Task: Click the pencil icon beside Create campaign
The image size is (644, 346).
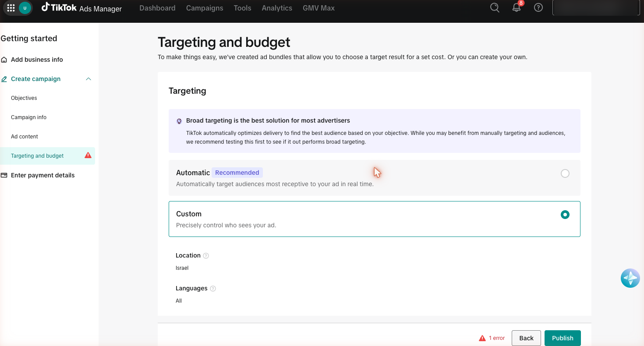Action: [x=4, y=79]
